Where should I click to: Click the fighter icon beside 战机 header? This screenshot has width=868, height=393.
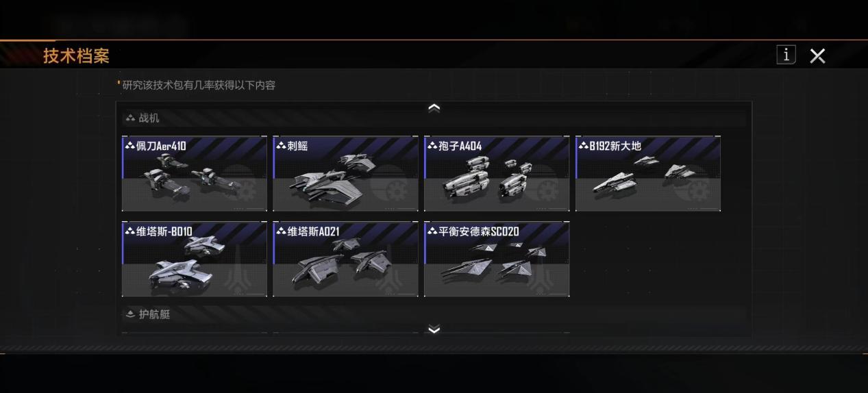coord(130,118)
